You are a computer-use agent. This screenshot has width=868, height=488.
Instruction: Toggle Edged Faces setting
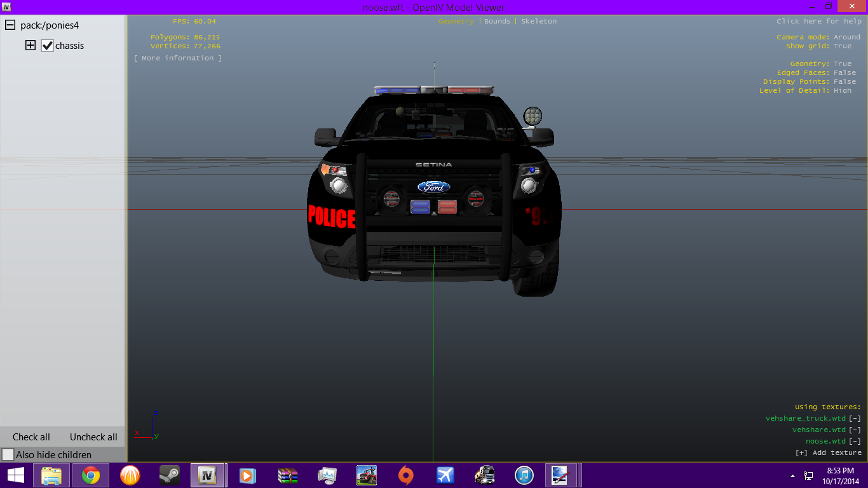pyautogui.click(x=844, y=72)
